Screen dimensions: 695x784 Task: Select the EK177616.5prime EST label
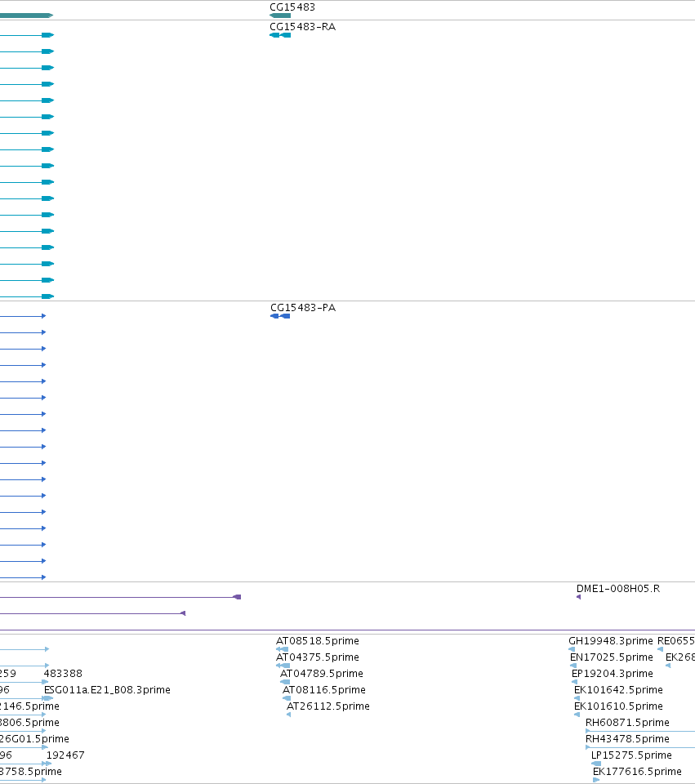[637, 772]
